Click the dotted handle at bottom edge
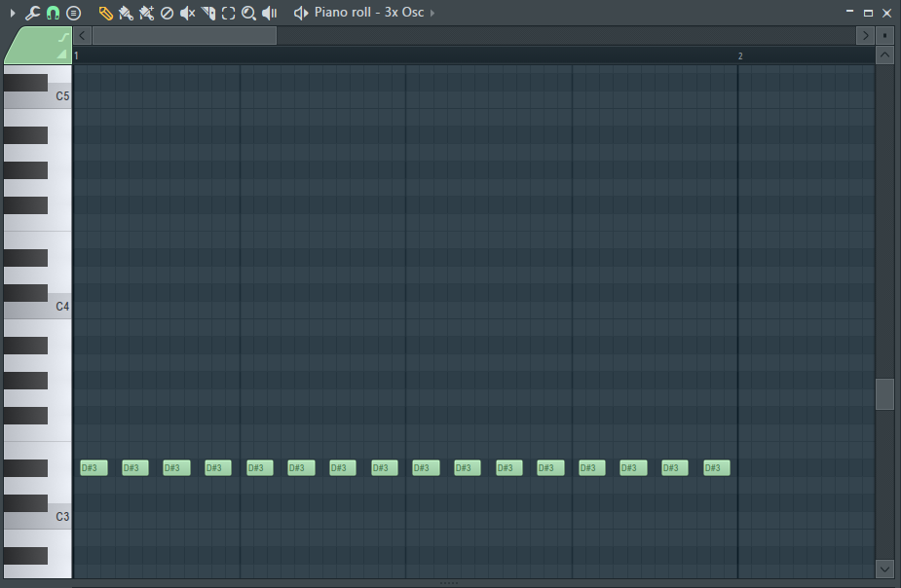901x588 pixels. click(449, 583)
